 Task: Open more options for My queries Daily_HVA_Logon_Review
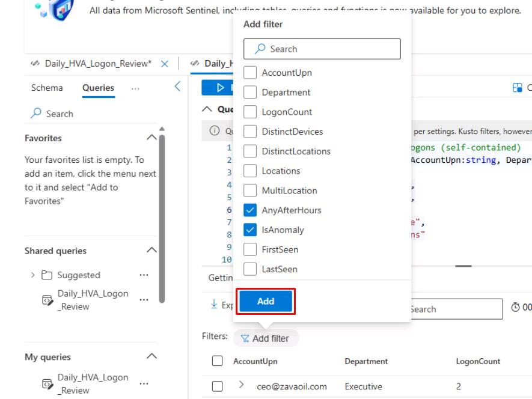[143, 383]
